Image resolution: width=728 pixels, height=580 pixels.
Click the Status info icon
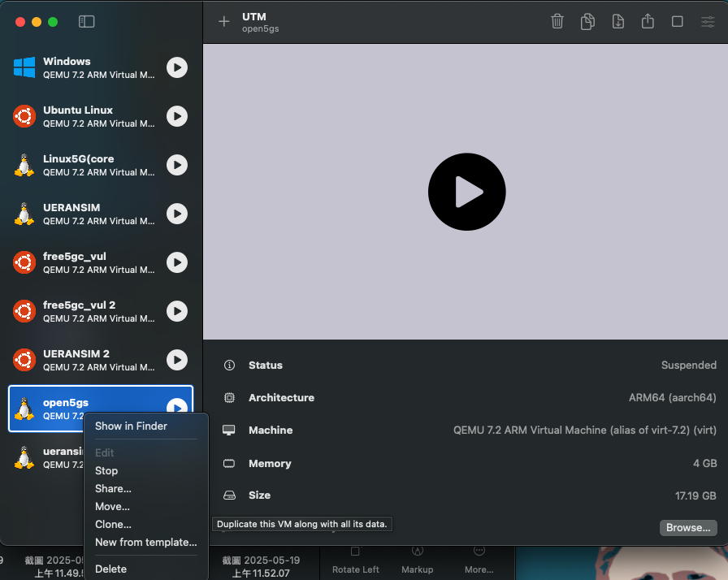pos(229,366)
